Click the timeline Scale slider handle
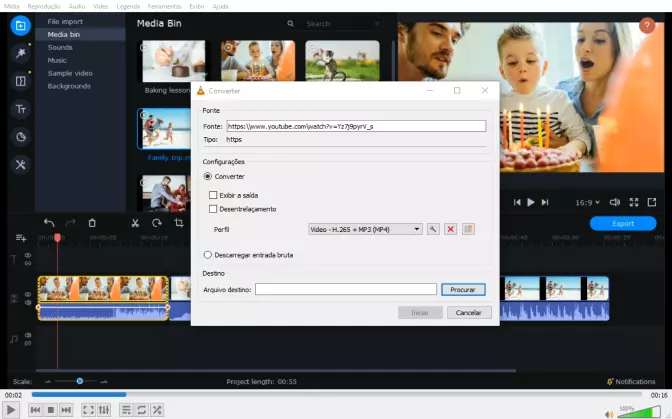Image resolution: width=672 pixels, height=419 pixels. click(x=80, y=381)
